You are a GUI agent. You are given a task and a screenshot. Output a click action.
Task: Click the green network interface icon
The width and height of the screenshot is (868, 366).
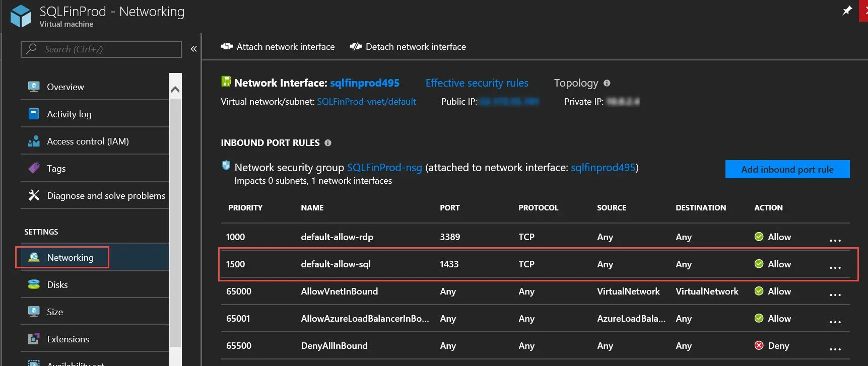point(226,82)
